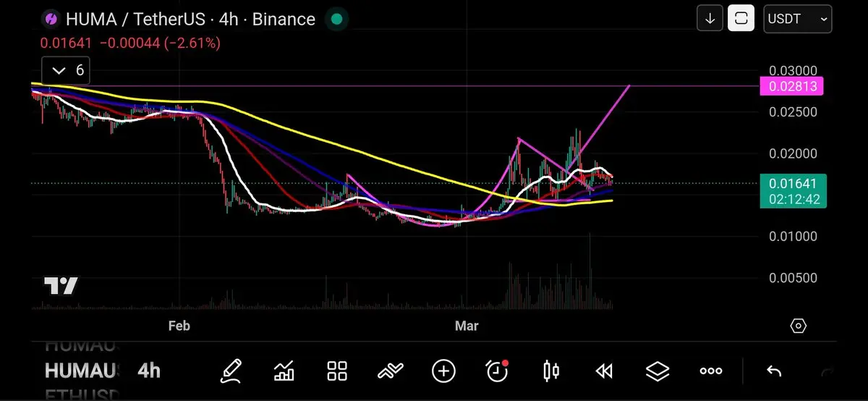This screenshot has width=868, height=401.
Task: Click the Mar date label on time axis
Action: click(x=467, y=326)
